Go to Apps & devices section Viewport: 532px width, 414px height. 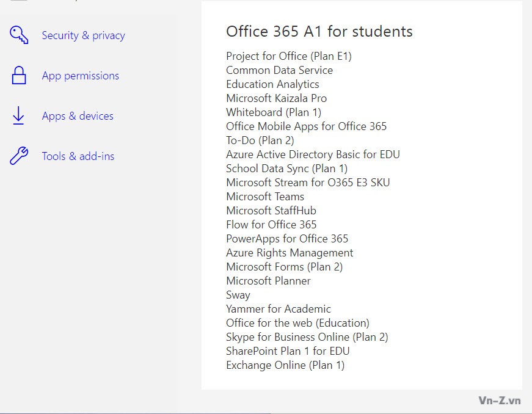click(78, 116)
